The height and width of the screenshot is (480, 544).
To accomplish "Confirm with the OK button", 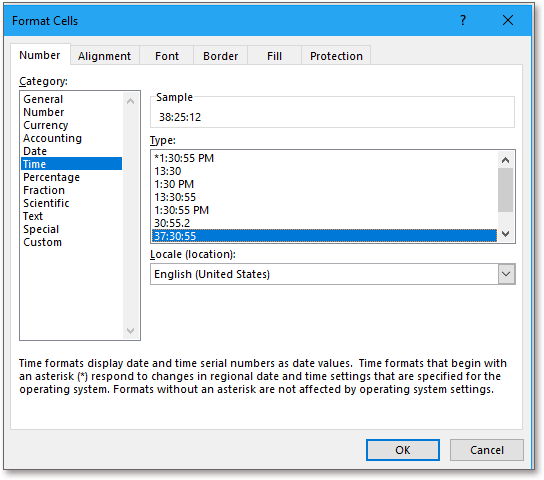I will coord(403,450).
